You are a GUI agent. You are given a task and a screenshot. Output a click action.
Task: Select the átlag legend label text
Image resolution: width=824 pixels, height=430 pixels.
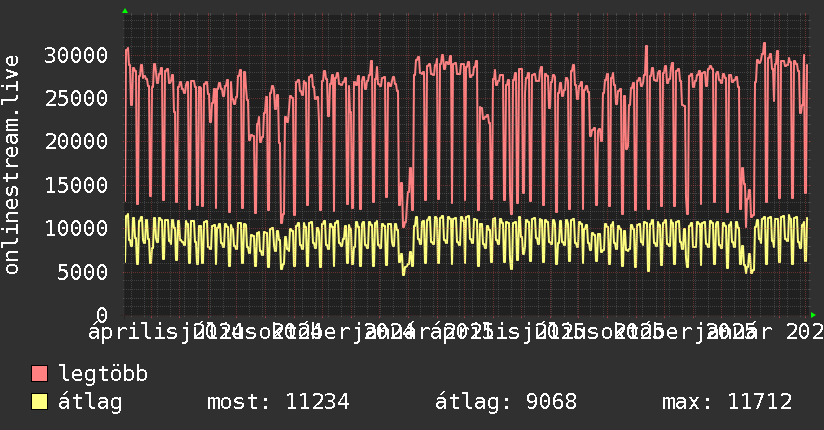point(90,402)
